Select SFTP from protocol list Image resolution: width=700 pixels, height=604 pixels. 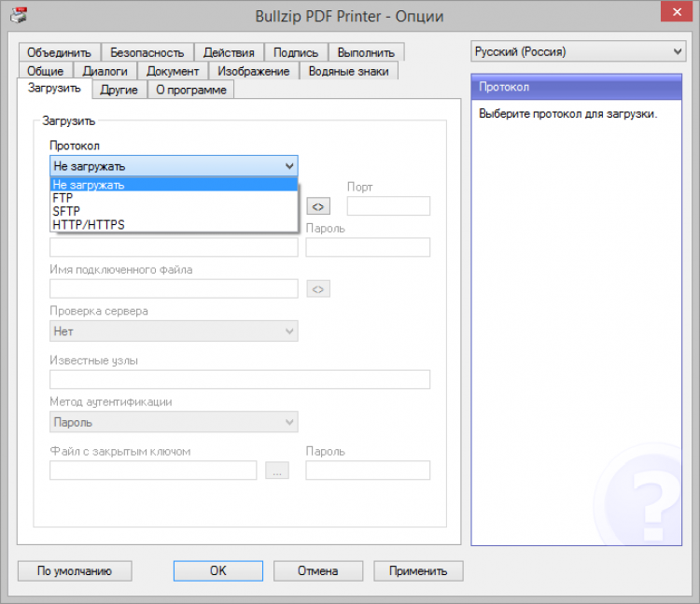coord(175,211)
